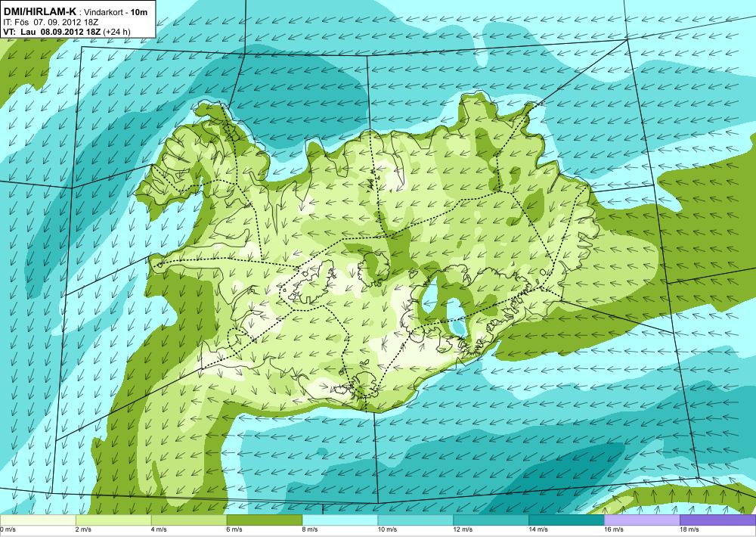The width and height of the screenshot is (756, 537).
Task: Click the turquoise 10–12 m/s legend swatch
Action: (416, 520)
